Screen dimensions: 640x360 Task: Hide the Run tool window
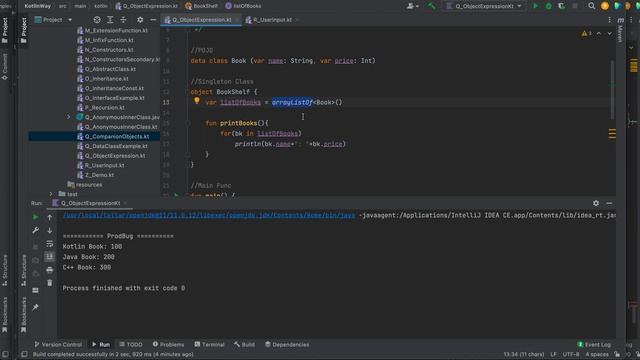609,203
